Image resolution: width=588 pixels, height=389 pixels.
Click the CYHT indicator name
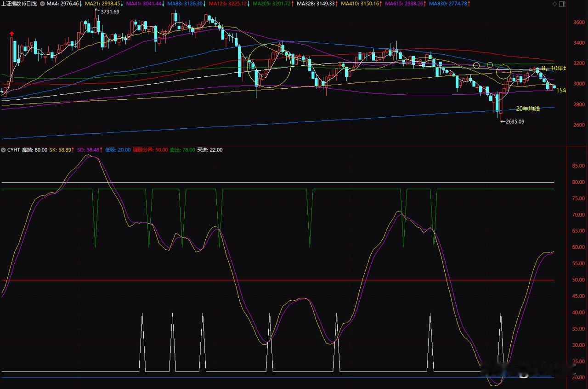coord(13,150)
